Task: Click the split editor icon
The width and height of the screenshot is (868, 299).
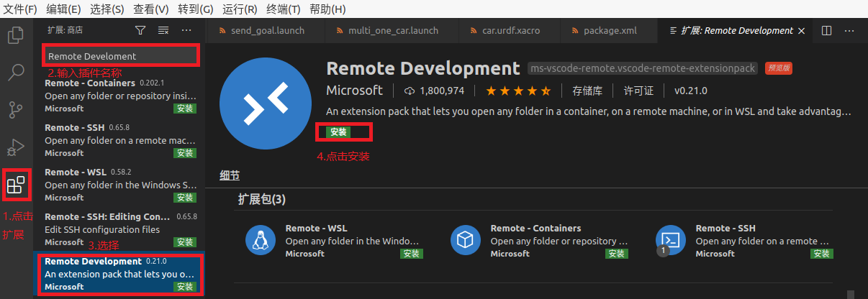Action: [x=827, y=31]
